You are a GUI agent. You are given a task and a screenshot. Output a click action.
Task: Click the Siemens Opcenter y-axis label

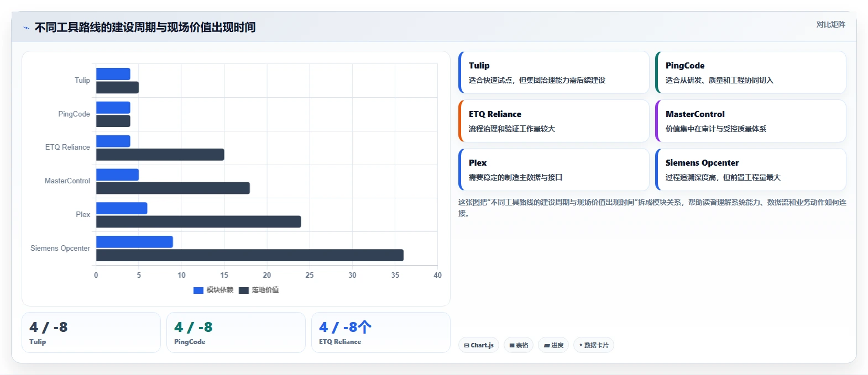pyautogui.click(x=60, y=248)
